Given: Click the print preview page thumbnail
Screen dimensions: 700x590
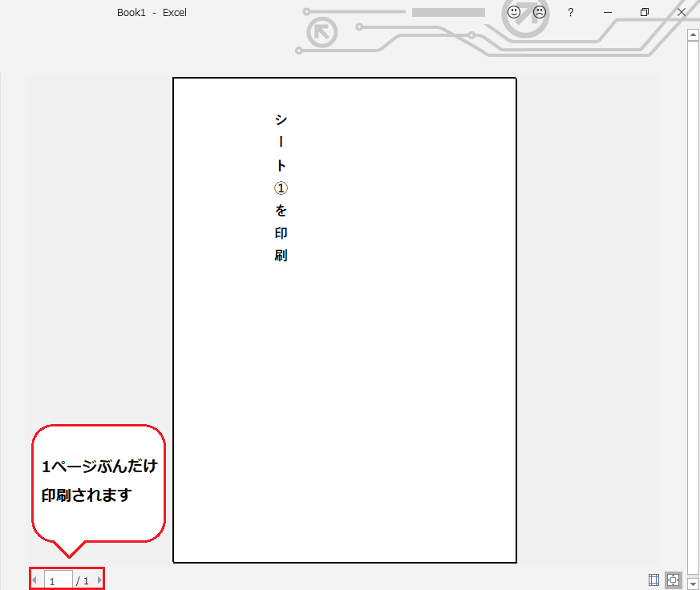Looking at the screenshot, I should pyautogui.click(x=345, y=320).
